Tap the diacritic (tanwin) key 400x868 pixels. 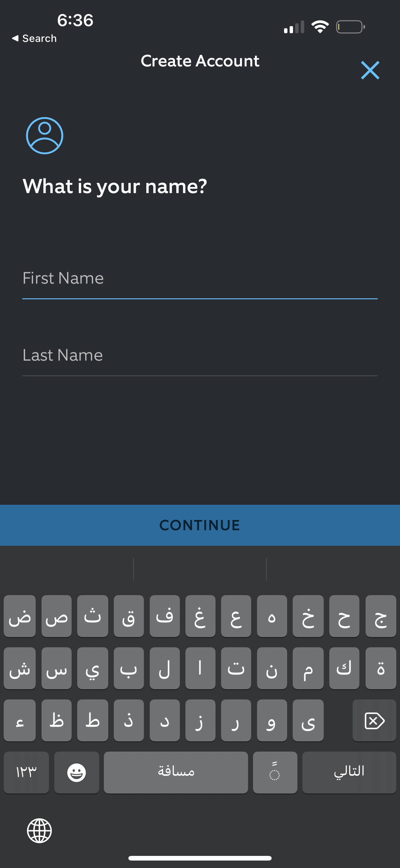point(275,773)
